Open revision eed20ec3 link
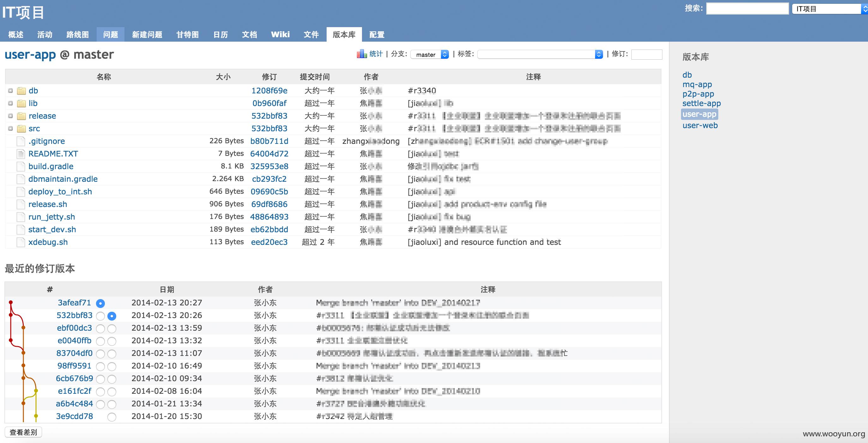This screenshot has height=443, width=868. (x=269, y=242)
